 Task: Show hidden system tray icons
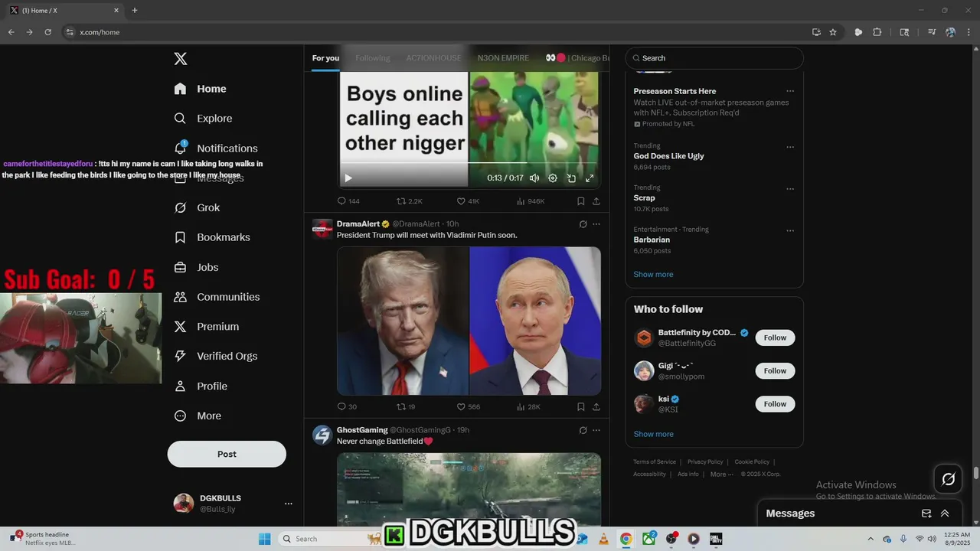[870, 539]
